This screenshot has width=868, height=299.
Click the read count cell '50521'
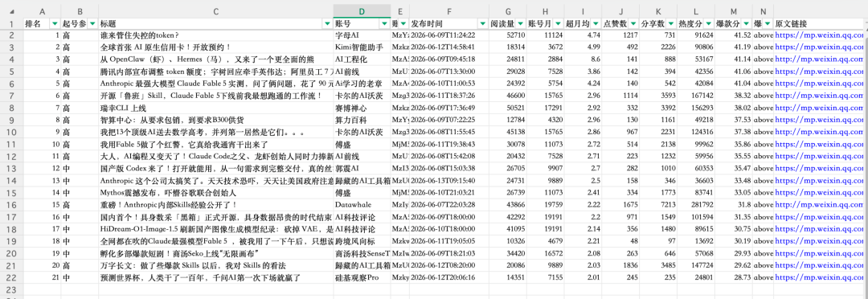(508, 108)
